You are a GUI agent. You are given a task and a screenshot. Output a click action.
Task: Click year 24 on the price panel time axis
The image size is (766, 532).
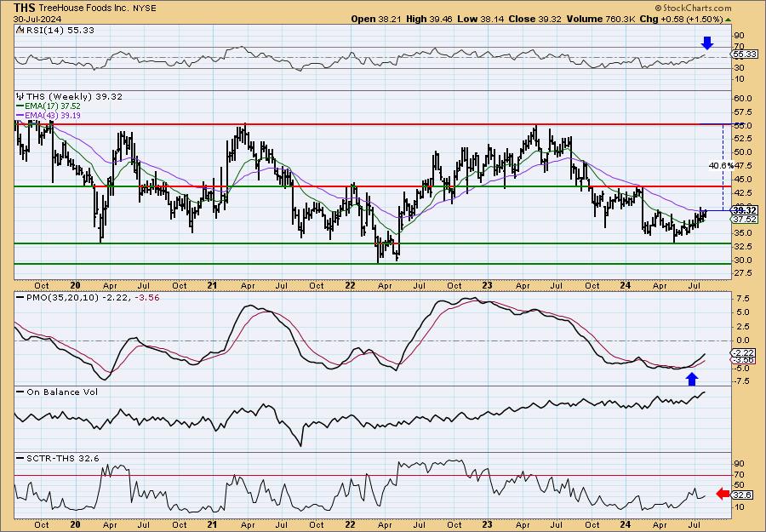[x=626, y=285]
